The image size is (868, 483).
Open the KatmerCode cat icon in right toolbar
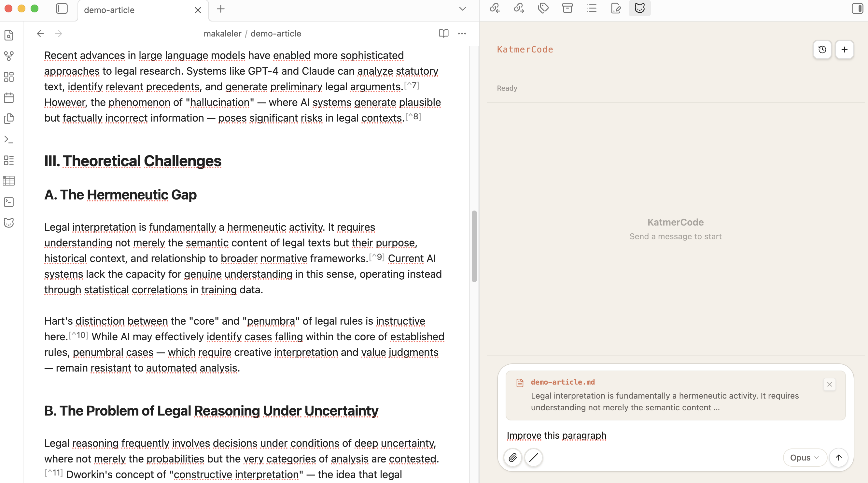pos(639,8)
